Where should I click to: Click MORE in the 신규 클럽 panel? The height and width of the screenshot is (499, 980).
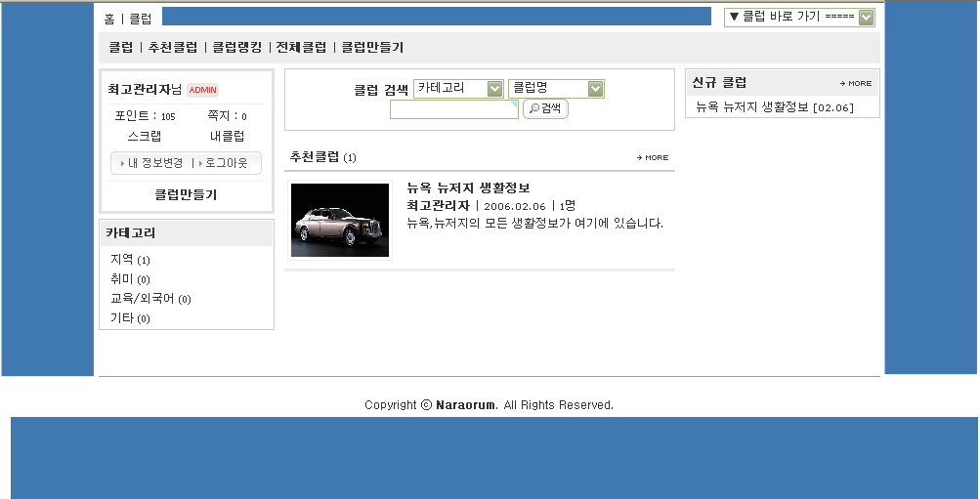[856, 83]
